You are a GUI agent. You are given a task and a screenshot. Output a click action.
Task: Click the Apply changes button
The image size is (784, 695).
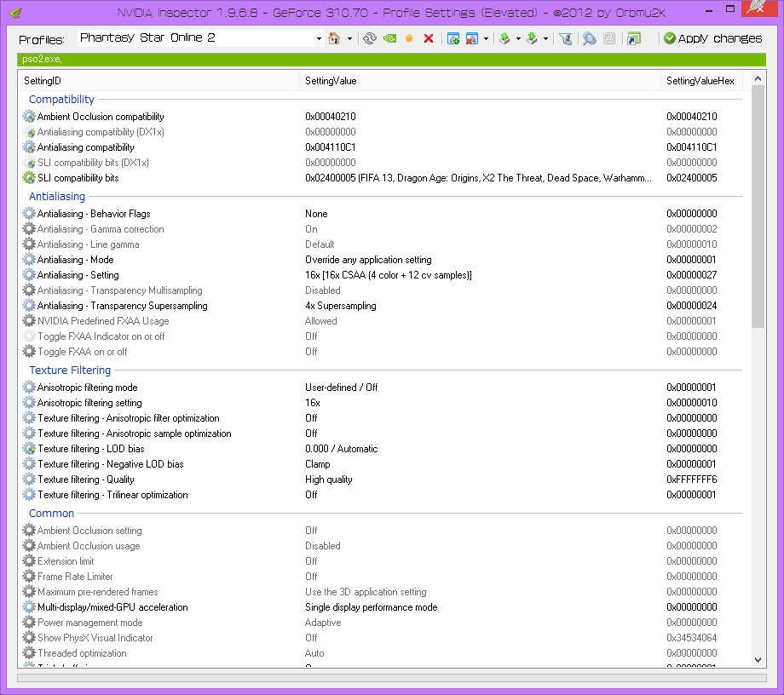tap(713, 38)
